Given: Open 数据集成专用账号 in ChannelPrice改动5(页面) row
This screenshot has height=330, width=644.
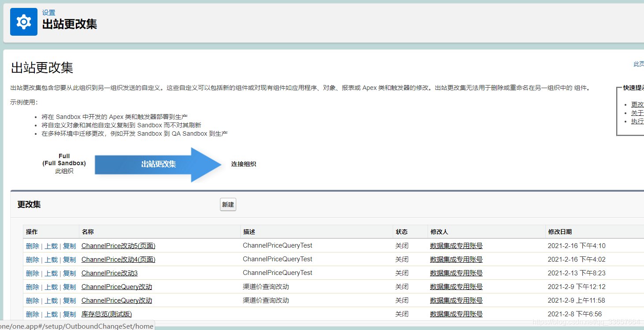Looking at the screenshot, I should pos(456,246).
